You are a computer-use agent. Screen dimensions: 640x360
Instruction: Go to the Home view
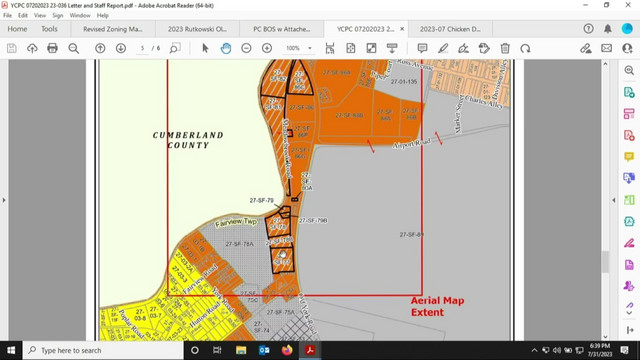(17, 29)
